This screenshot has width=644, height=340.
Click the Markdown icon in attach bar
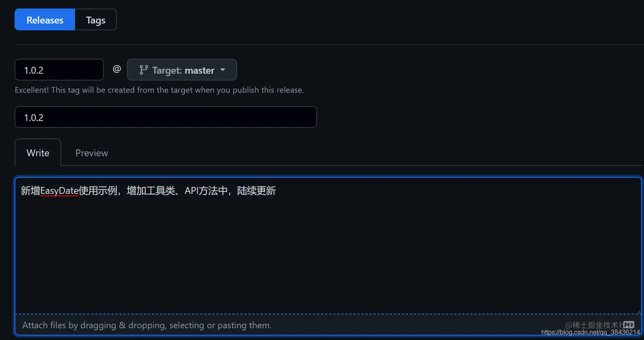(629, 325)
